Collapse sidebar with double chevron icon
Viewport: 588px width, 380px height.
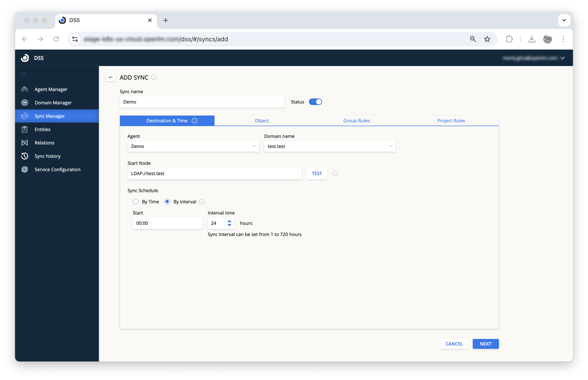tap(24, 75)
